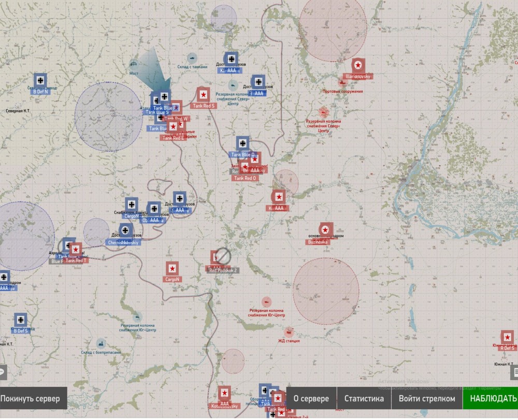Select red Резервная колонна снабжения Юг-Центр icon
The width and height of the screenshot is (518, 420).
pyautogui.click(x=266, y=302)
